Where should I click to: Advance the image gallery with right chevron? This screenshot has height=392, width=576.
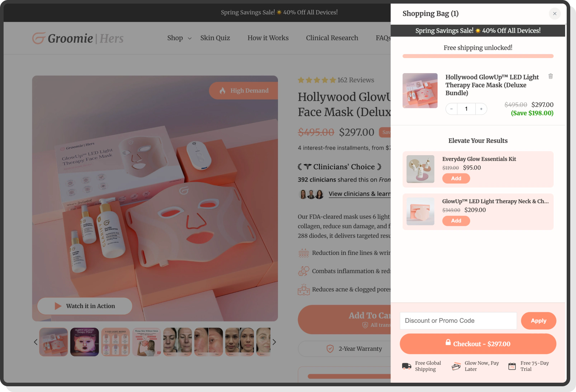(274, 342)
